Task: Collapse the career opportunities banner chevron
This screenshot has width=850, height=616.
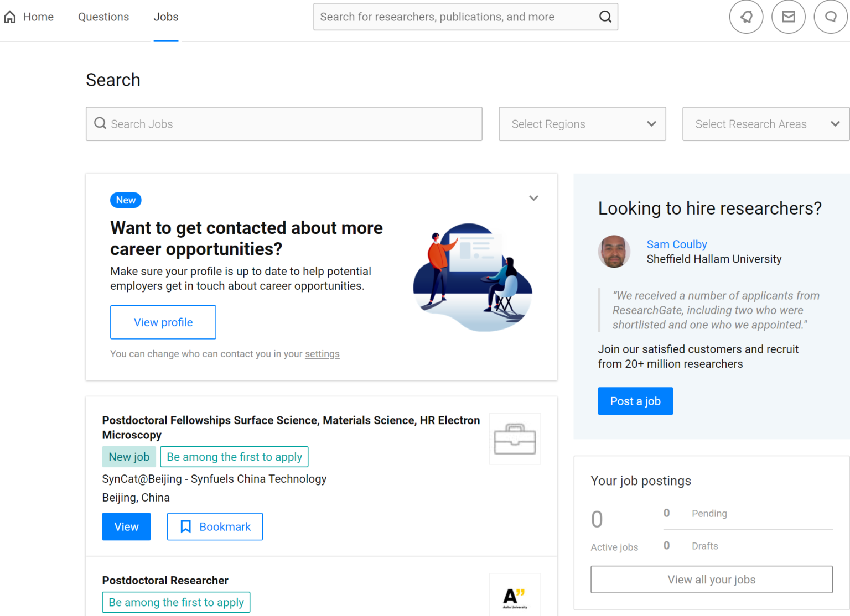Action: pyautogui.click(x=533, y=197)
